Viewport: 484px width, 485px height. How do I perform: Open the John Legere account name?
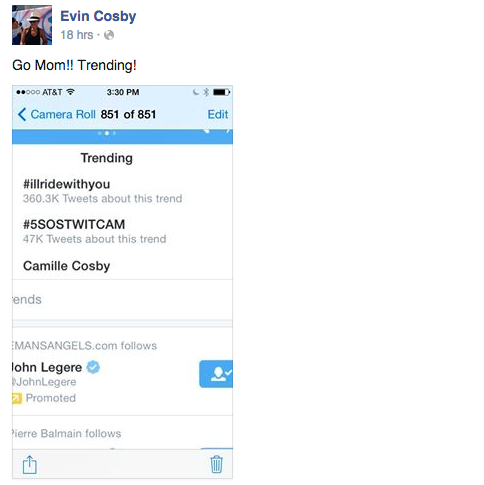click(47, 367)
